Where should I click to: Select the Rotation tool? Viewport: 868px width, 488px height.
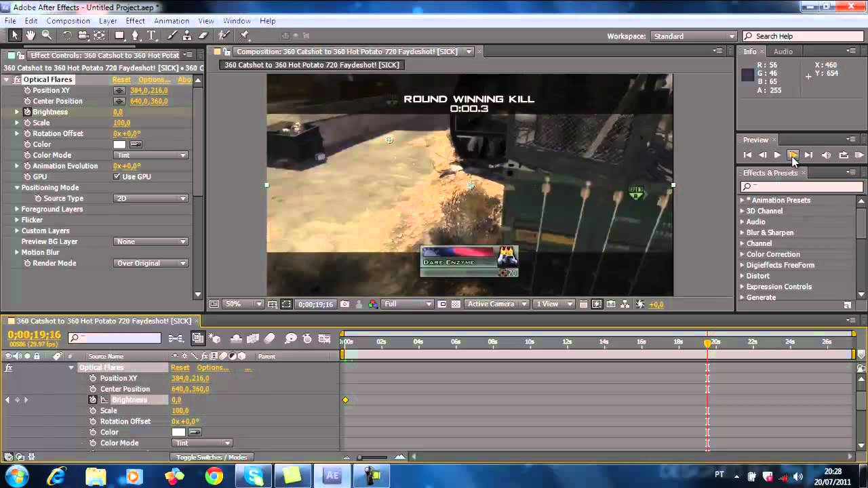coord(67,35)
